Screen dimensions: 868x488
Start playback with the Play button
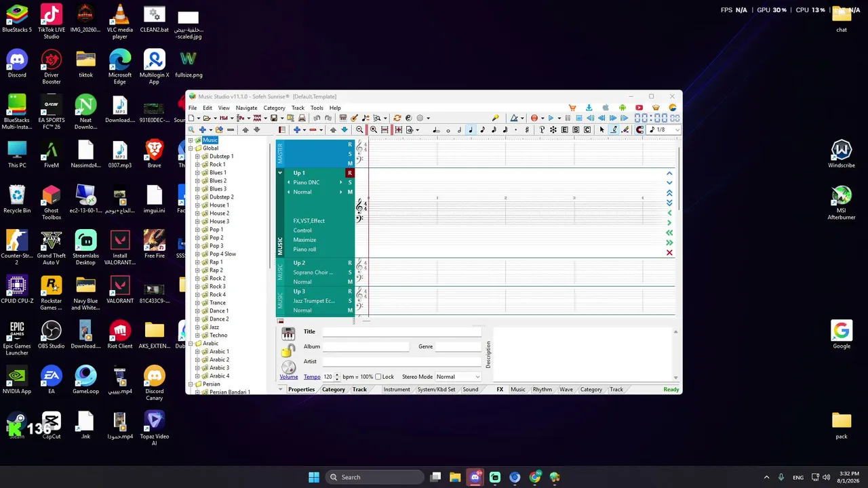(x=551, y=118)
